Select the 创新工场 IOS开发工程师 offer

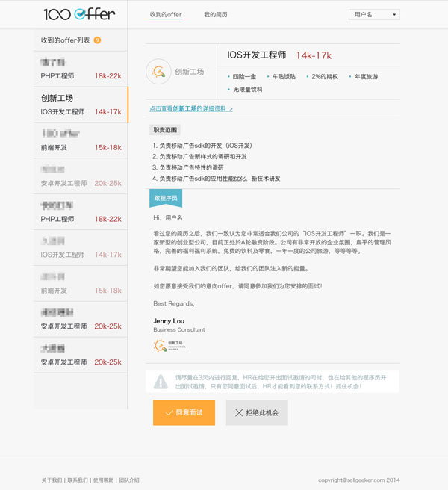point(81,105)
